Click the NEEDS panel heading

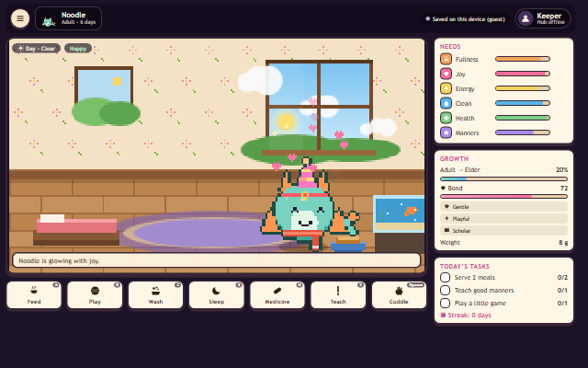pyautogui.click(x=450, y=47)
